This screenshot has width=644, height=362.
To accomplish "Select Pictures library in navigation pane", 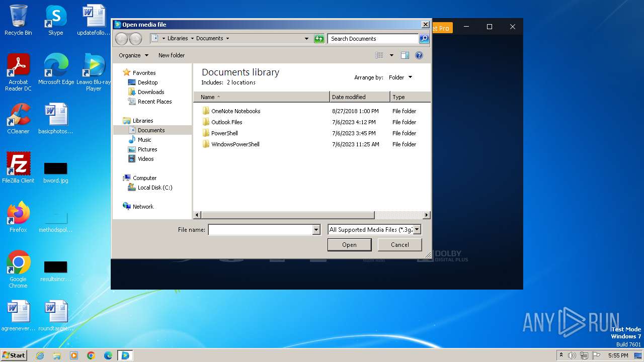I will pyautogui.click(x=147, y=149).
